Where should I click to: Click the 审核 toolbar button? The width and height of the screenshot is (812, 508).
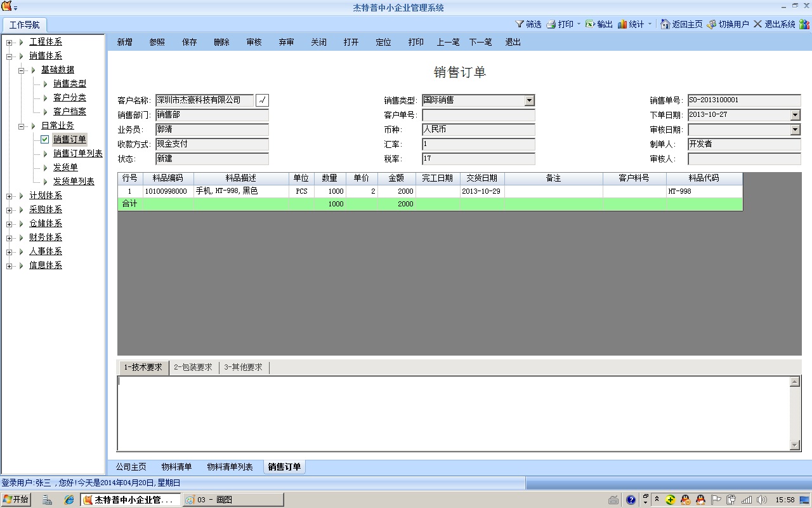tap(254, 42)
